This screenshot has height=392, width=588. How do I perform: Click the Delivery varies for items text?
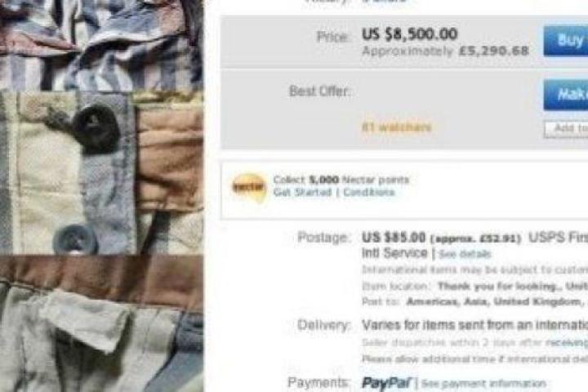click(474, 325)
